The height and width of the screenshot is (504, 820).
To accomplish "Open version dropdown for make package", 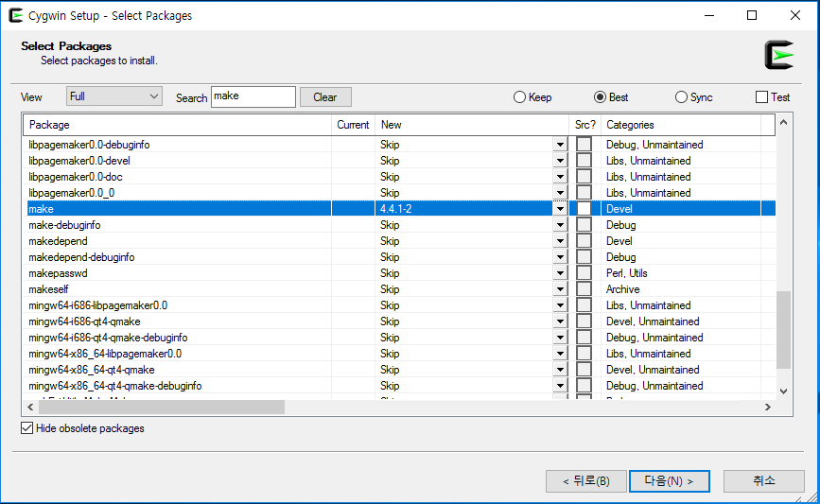I will tap(560, 209).
